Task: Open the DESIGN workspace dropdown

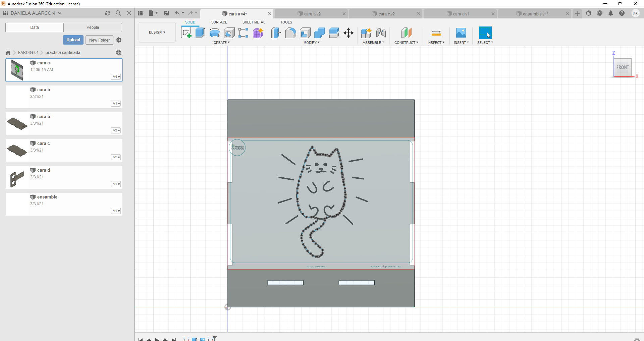Action: [157, 32]
